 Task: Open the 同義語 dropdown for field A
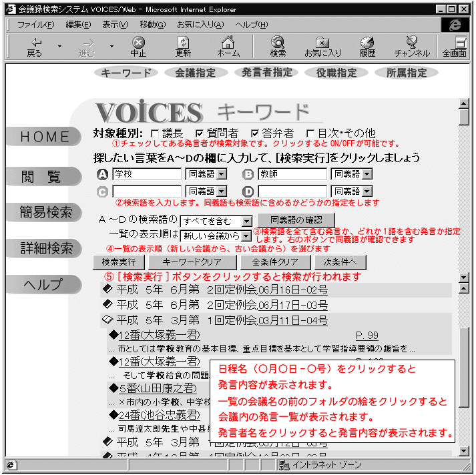click(222, 174)
